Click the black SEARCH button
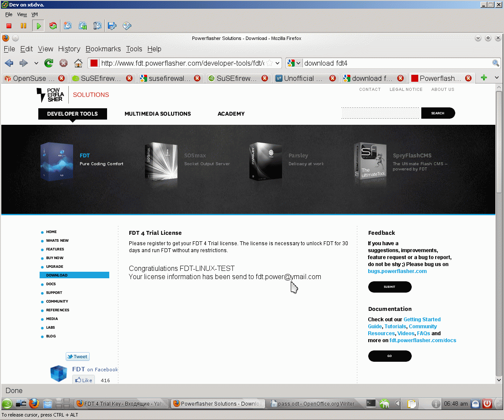This screenshot has height=420, width=504. coord(438,113)
